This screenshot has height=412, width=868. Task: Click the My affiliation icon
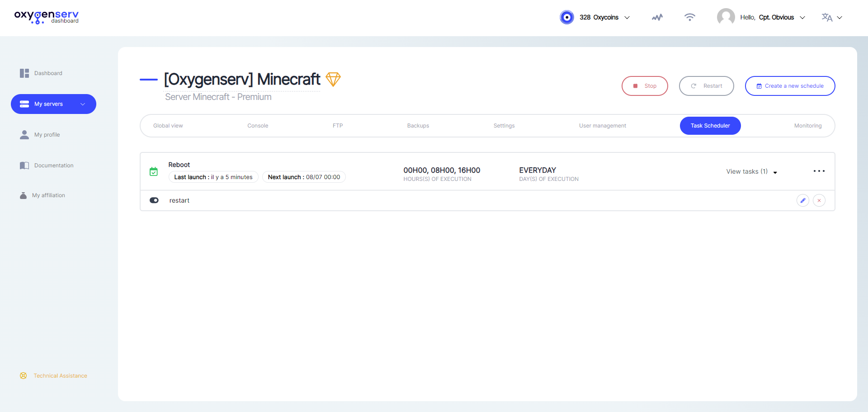click(23, 195)
